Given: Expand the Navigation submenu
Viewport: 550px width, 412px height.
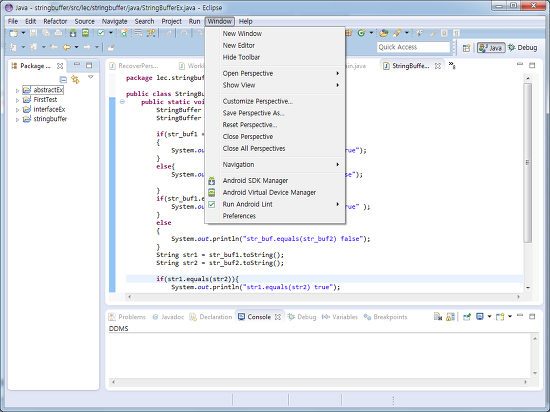Looking at the screenshot, I should click(275, 164).
